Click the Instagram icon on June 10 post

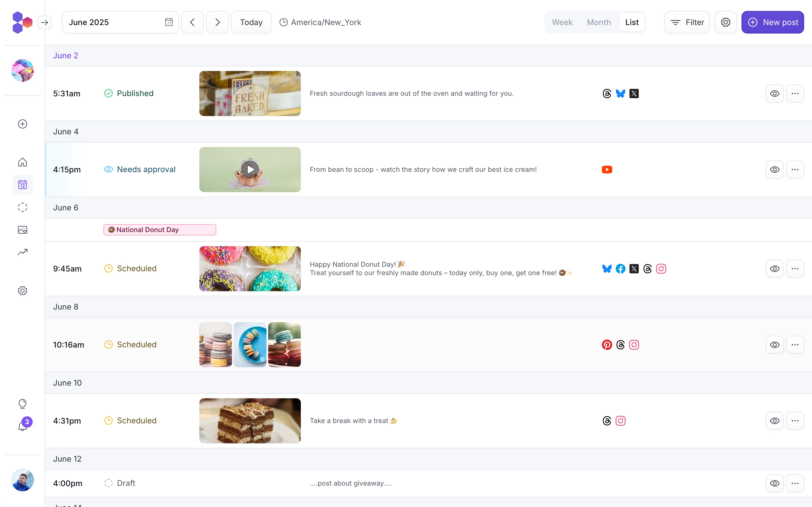tap(620, 421)
